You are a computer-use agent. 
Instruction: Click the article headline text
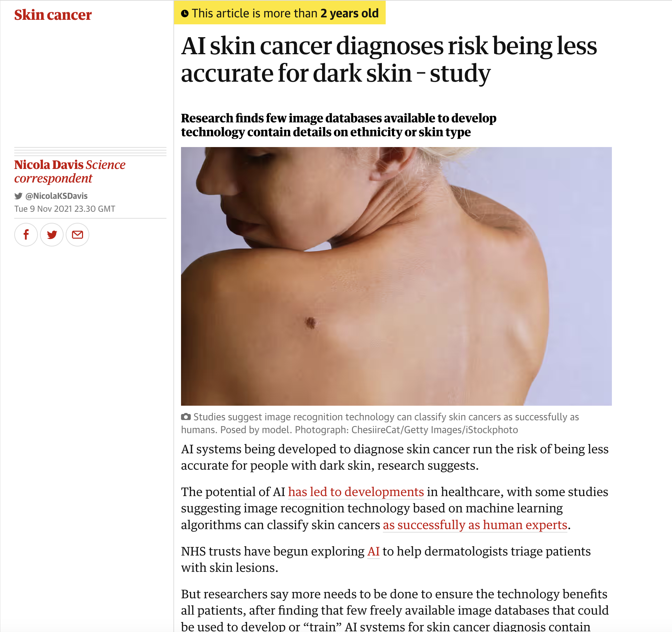(x=389, y=60)
